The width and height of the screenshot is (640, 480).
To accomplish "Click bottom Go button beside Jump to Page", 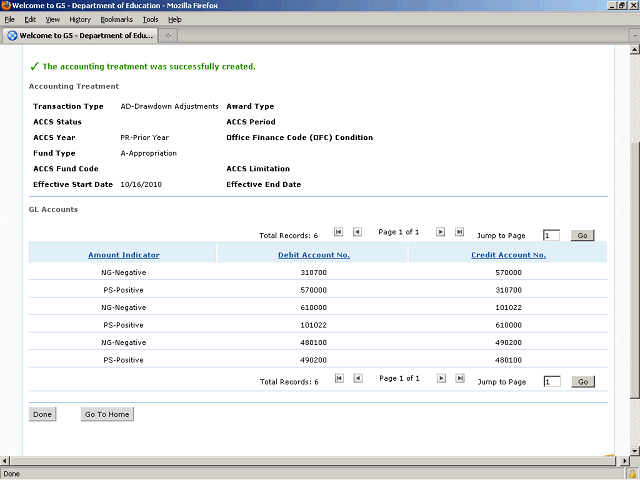I will click(x=583, y=382).
